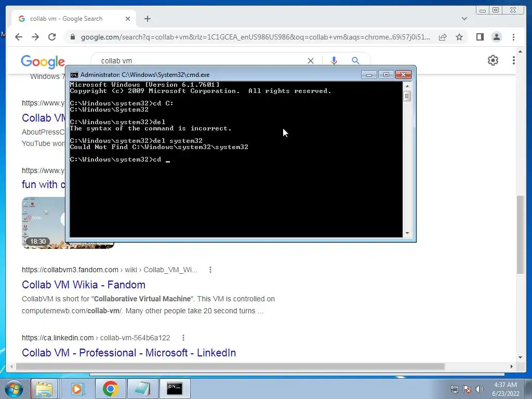Click Chrome horizontal scrollbar thumb
Screen dimensions: 532x399
click(230, 366)
